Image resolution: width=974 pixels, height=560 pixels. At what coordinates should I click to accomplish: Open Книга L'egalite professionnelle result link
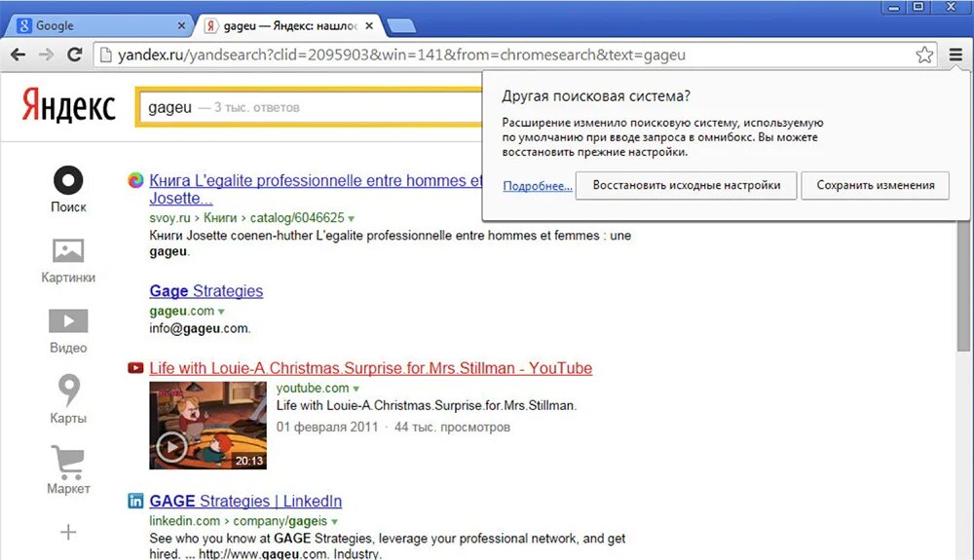point(316,189)
